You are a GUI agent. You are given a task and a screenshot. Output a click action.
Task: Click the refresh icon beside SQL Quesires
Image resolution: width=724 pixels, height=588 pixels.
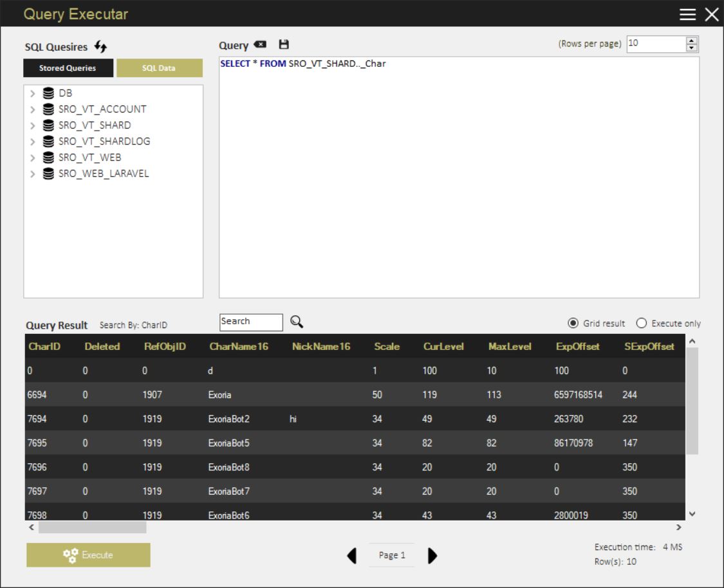click(100, 46)
